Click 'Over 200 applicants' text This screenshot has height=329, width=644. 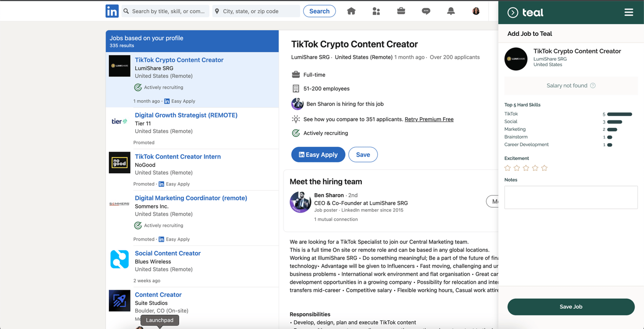click(x=455, y=57)
